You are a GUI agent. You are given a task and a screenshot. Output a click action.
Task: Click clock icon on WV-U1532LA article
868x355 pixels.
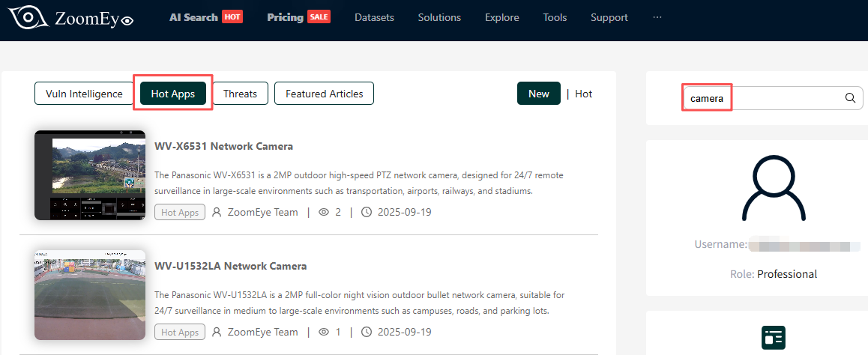pyautogui.click(x=367, y=332)
